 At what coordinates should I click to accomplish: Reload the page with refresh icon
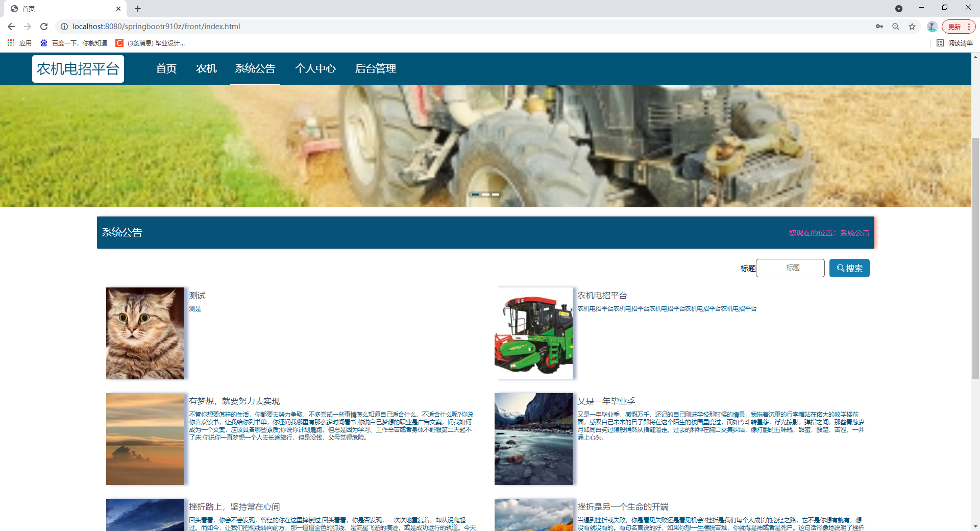click(44, 27)
